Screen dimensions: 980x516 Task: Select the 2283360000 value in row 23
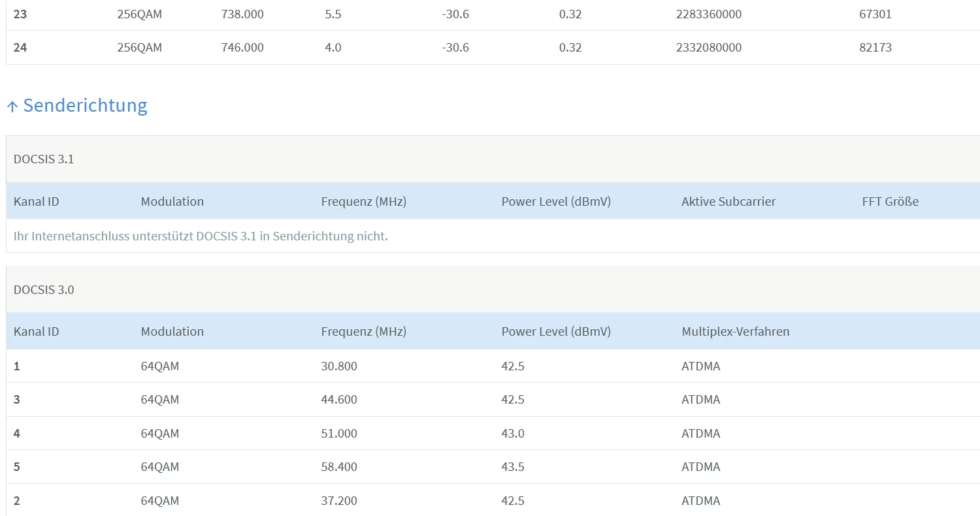709,14
